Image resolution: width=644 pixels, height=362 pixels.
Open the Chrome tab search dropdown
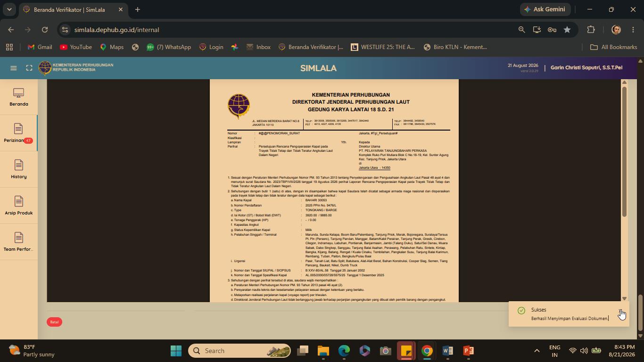9,9
